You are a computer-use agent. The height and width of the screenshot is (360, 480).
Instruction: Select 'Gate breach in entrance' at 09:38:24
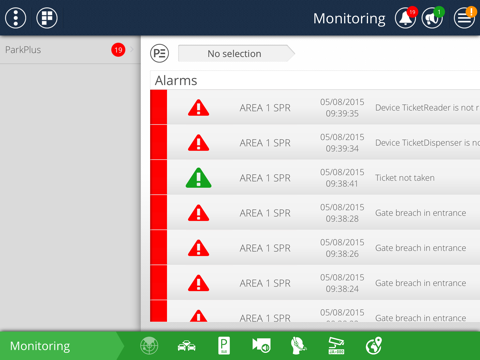(x=420, y=283)
